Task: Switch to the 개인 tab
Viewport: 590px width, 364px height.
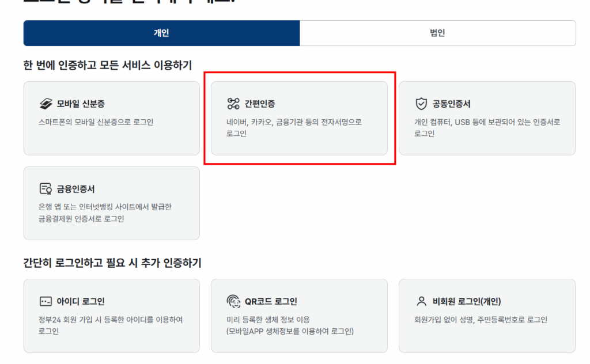Action: point(161,33)
